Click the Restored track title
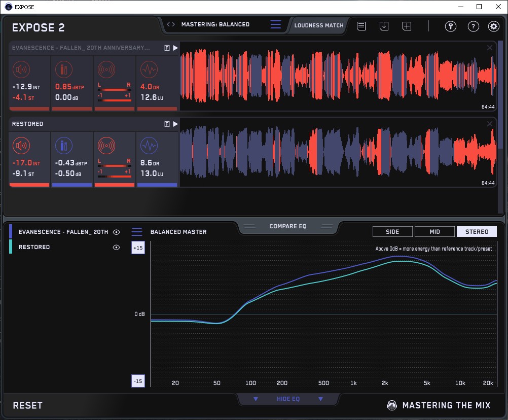This screenshot has height=420, width=508. click(27, 124)
